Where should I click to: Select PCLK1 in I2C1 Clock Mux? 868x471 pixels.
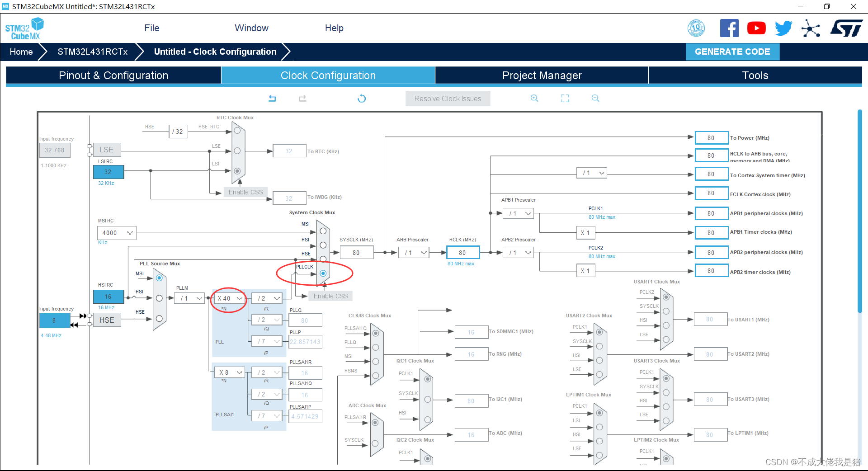(x=427, y=379)
